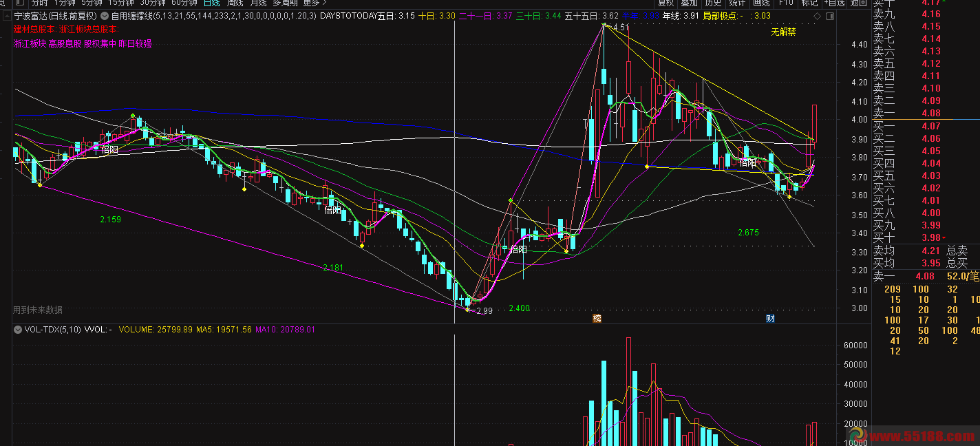
Task: Toggle the 叠加 overlay option
Action: [x=690, y=3]
